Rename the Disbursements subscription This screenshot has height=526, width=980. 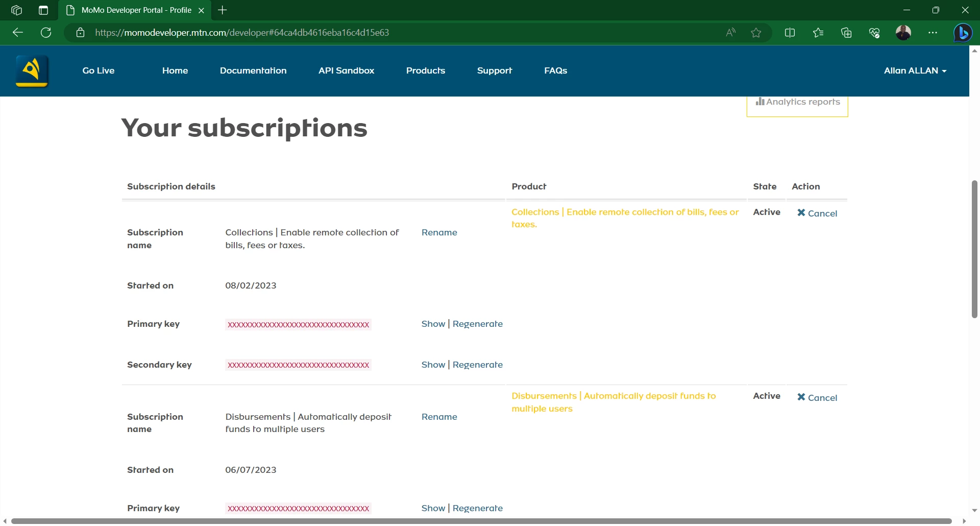pyautogui.click(x=439, y=417)
